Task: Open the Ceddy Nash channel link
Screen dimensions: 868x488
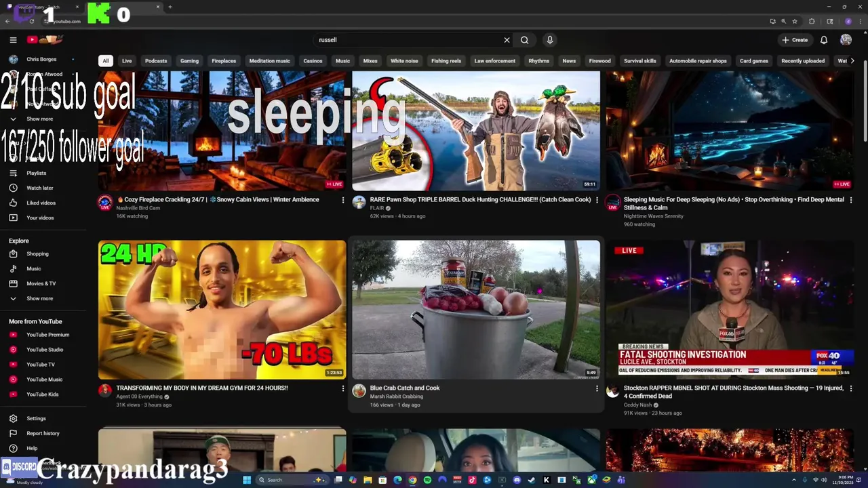Action: click(x=637, y=405)
